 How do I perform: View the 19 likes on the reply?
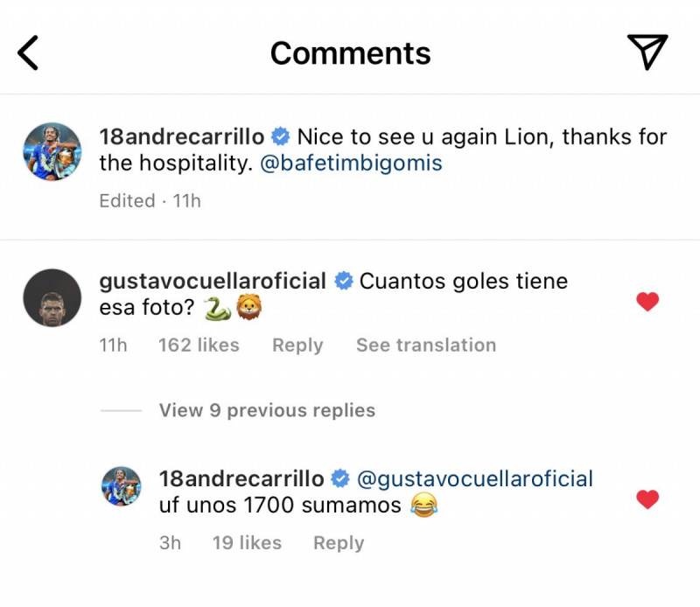pyautogui.click(x=247, y=543)
